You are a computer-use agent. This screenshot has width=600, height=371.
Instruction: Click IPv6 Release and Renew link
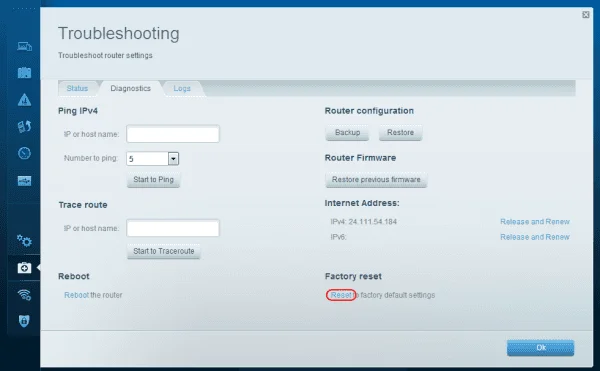pyautogui.click(x=535, y=237)
